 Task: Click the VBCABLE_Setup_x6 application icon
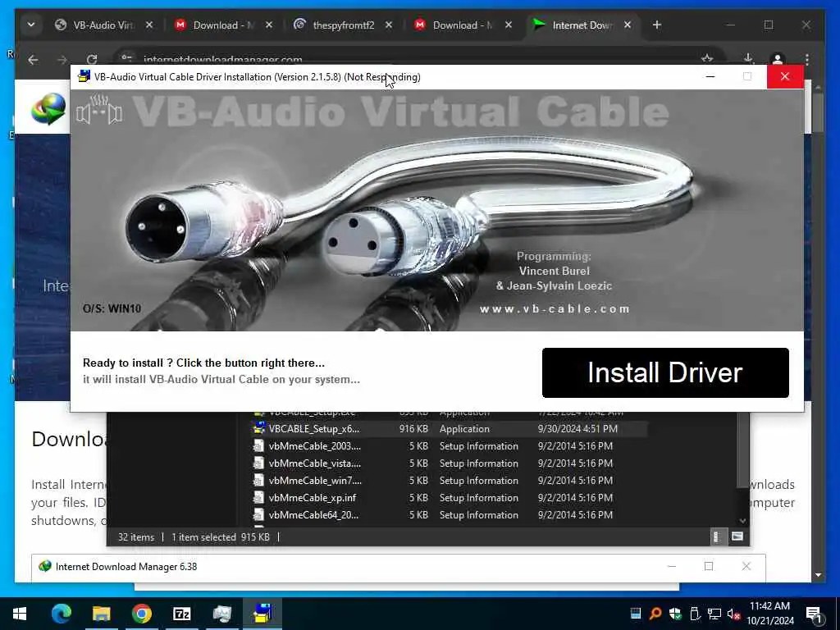coord(259,428)
